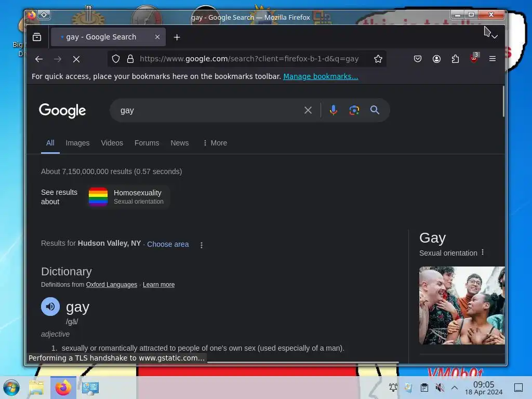532x399 pixels.
Task: Switch to the Videos tab
Action: pyautogui.click(x=112, y=143)
